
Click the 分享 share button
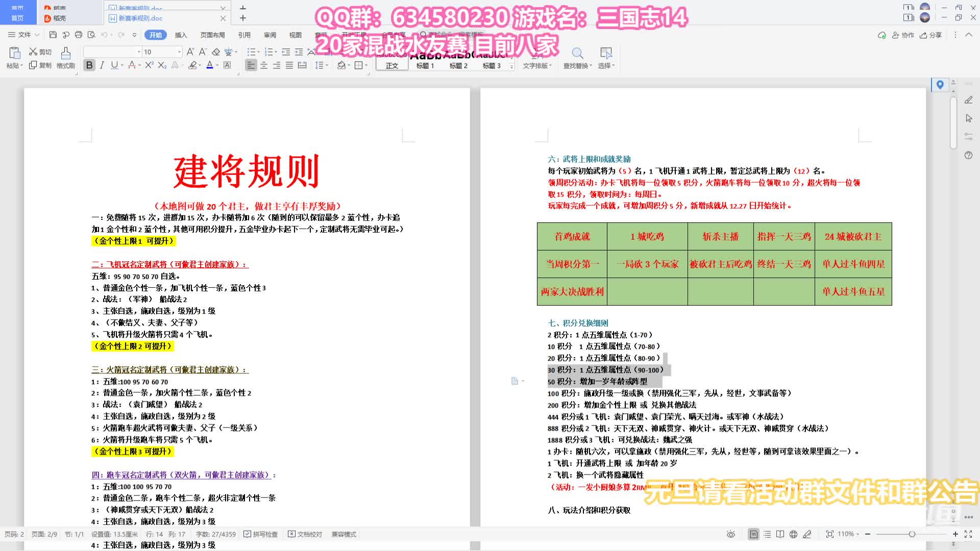pyautogui.click(x=930, y=35)
